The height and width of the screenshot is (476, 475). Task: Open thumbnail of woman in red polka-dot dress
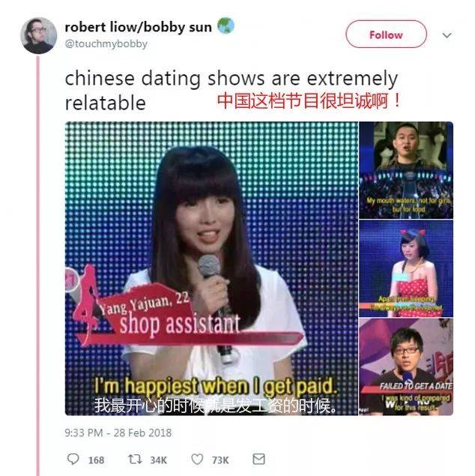(x=406, y=268)
